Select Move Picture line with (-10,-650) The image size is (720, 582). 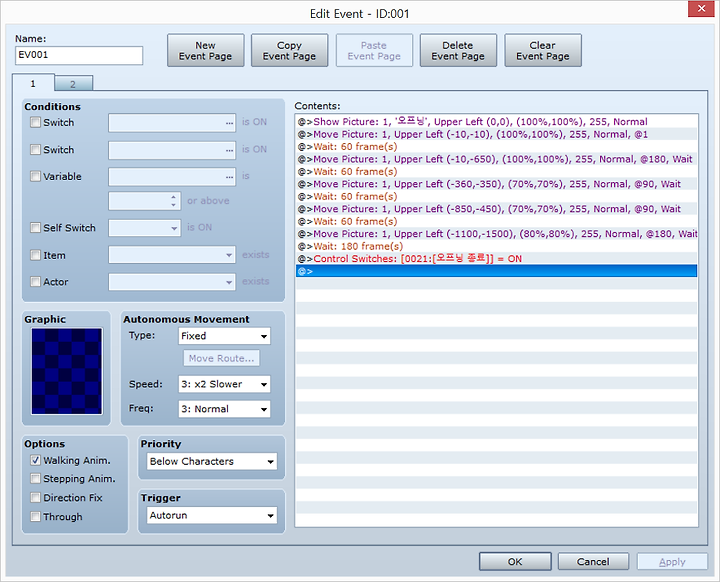coord(496,159)
